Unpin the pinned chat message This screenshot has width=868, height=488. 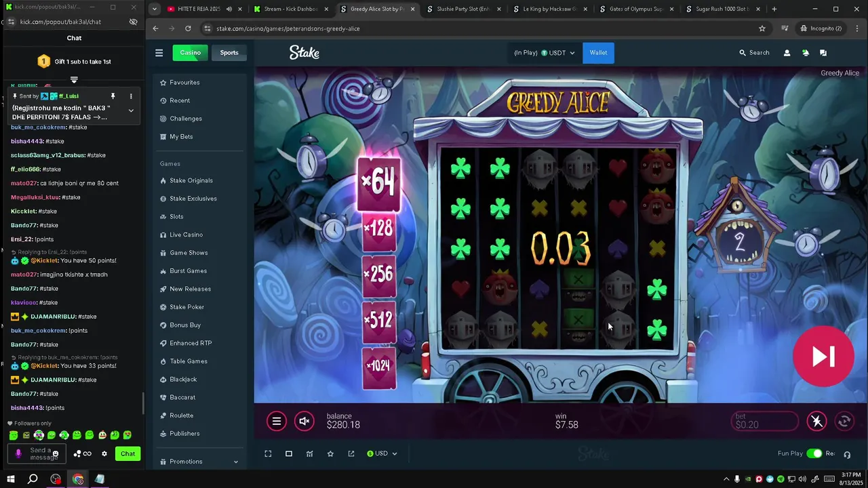tap(113, 96)
